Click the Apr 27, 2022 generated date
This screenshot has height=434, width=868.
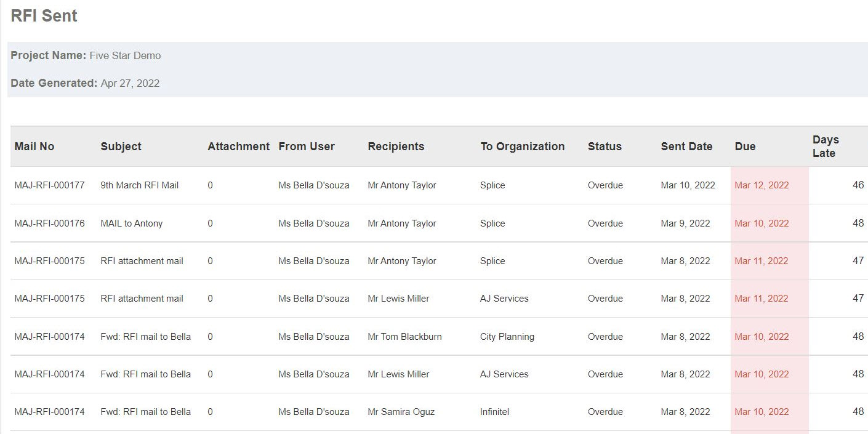130,83
